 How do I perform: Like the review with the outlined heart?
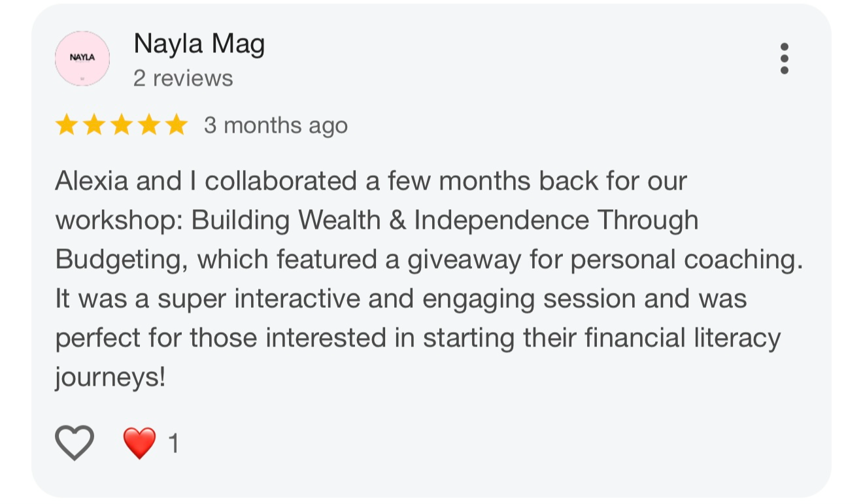(75, 443)
